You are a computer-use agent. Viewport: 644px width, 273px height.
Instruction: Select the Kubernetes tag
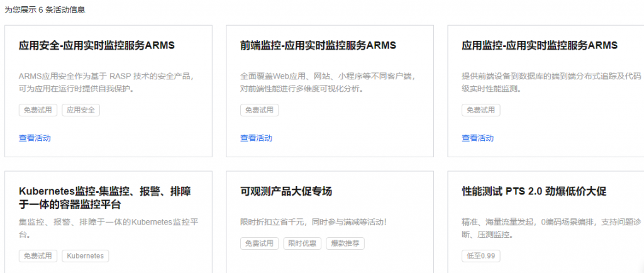tap(86, 256)
